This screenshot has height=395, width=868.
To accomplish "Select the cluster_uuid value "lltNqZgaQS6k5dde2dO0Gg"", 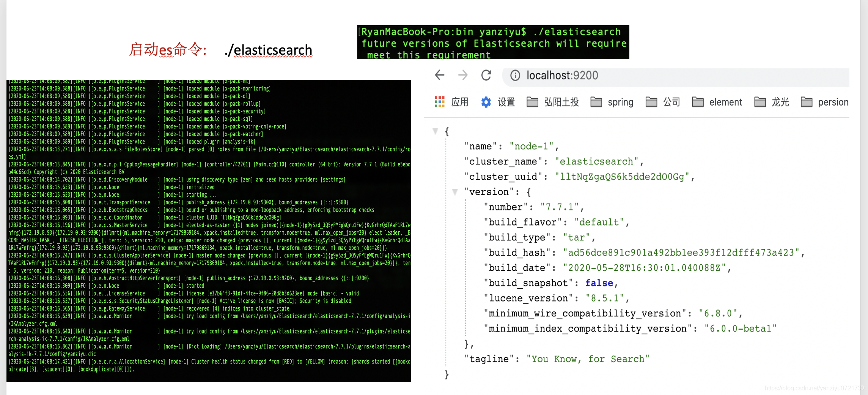I will click(622, 177).
